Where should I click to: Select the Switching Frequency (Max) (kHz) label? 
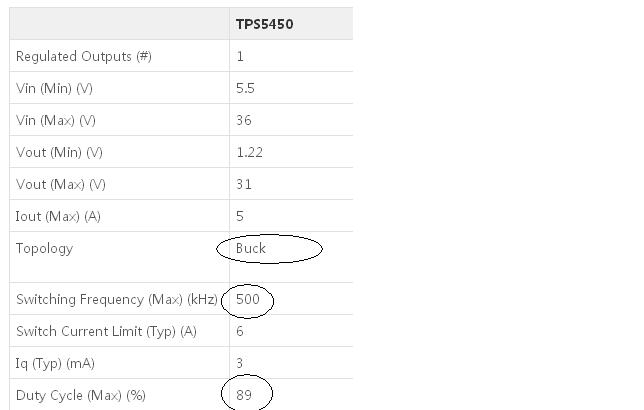click(x=117, y=299)
